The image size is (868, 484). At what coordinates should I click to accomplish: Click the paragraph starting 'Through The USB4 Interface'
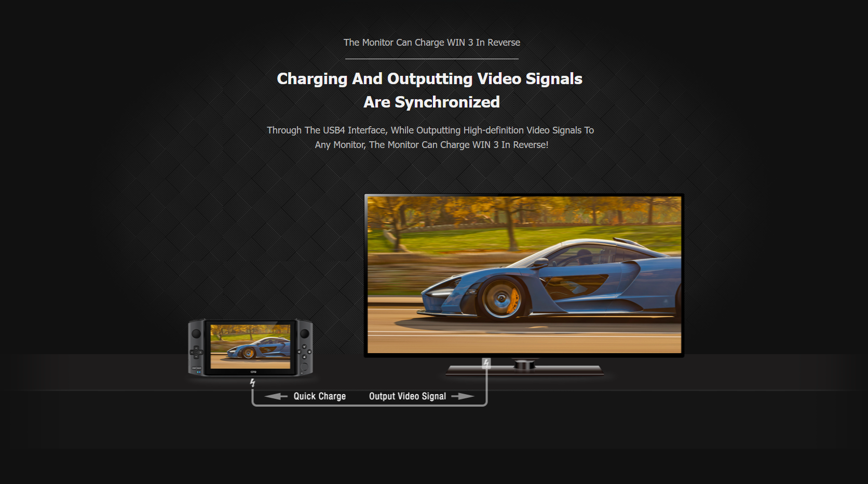431,138
